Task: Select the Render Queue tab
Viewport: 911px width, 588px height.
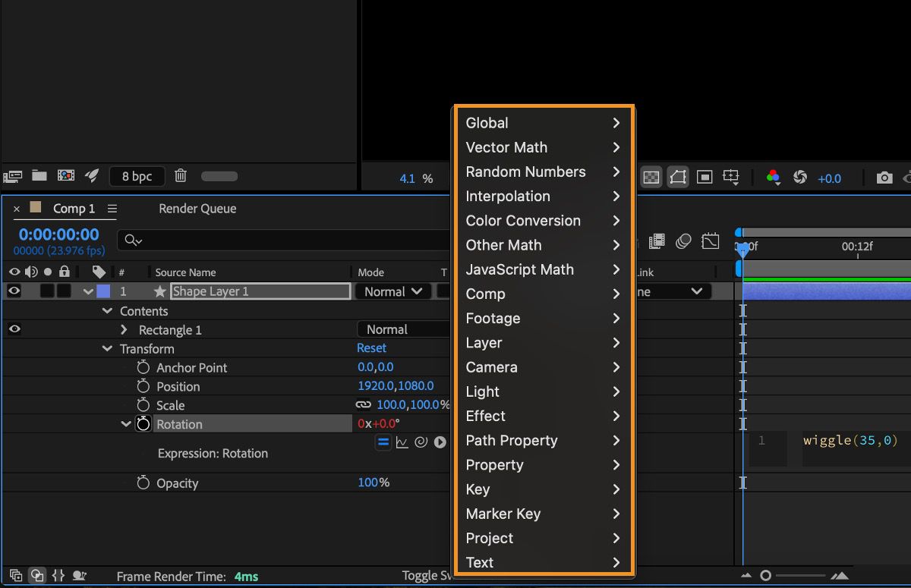Action: (197, 209)
